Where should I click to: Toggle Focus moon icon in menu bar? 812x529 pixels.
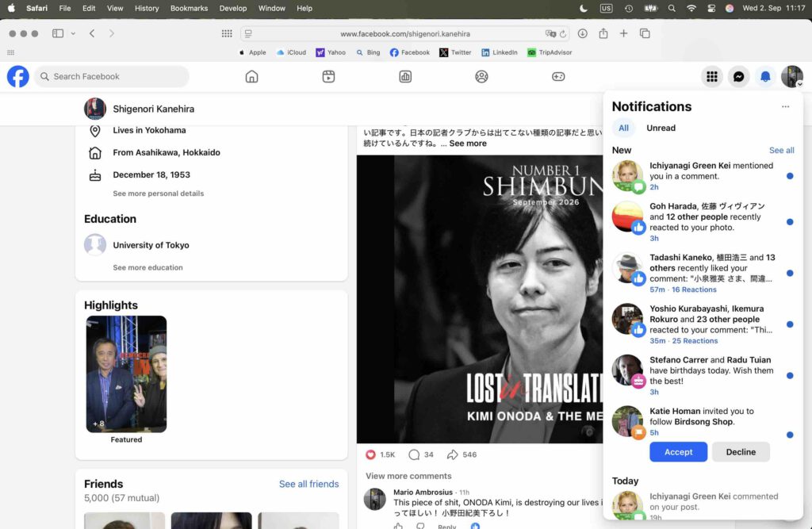[584, 8]
